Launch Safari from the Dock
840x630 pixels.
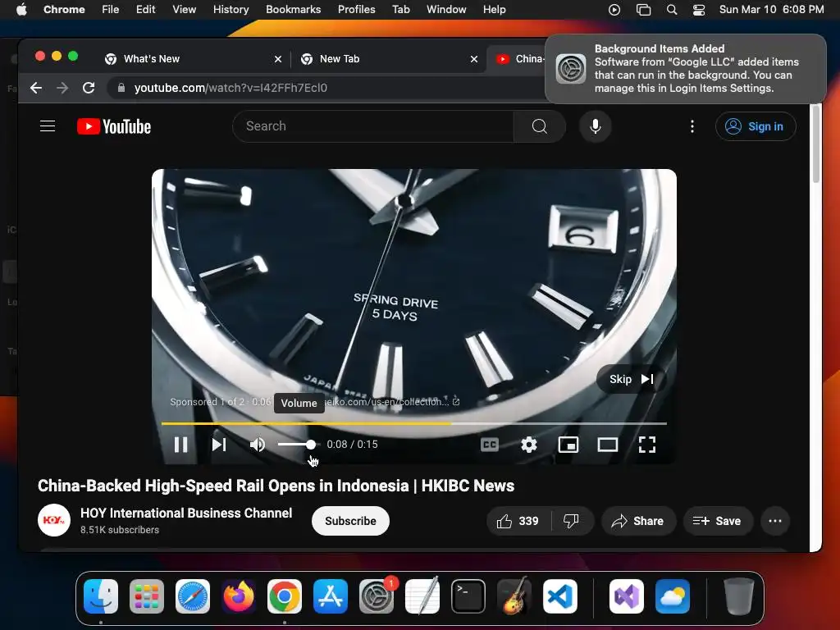(193, 596)
